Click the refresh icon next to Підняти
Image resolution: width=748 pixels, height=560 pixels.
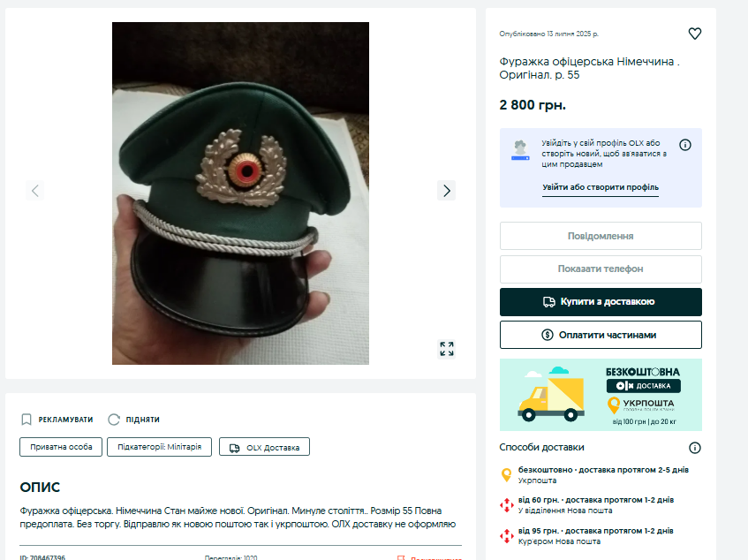click(114, 420)
